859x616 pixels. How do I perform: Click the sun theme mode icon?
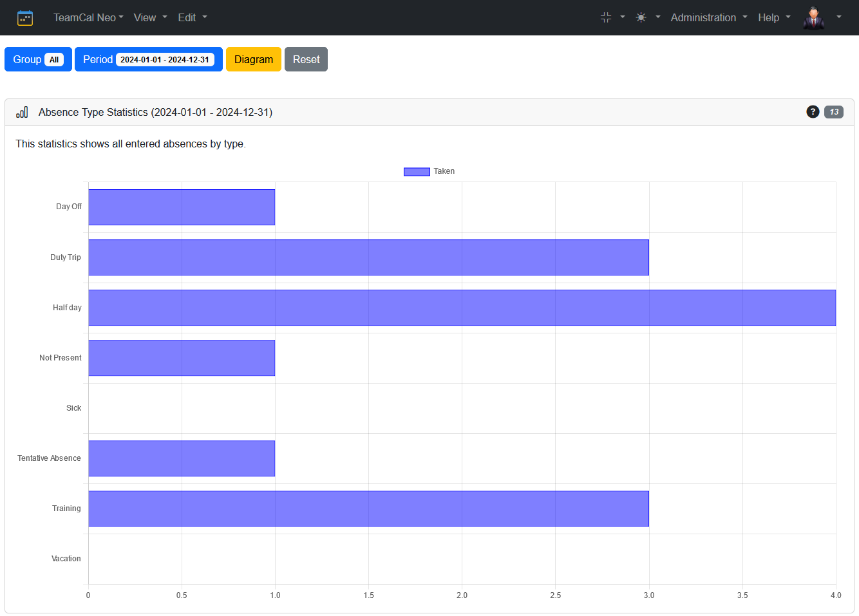[641, 17]
